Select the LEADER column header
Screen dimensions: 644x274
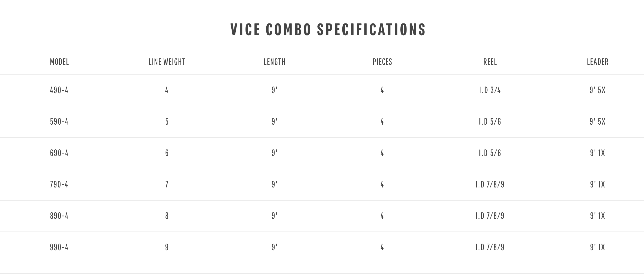598,62
